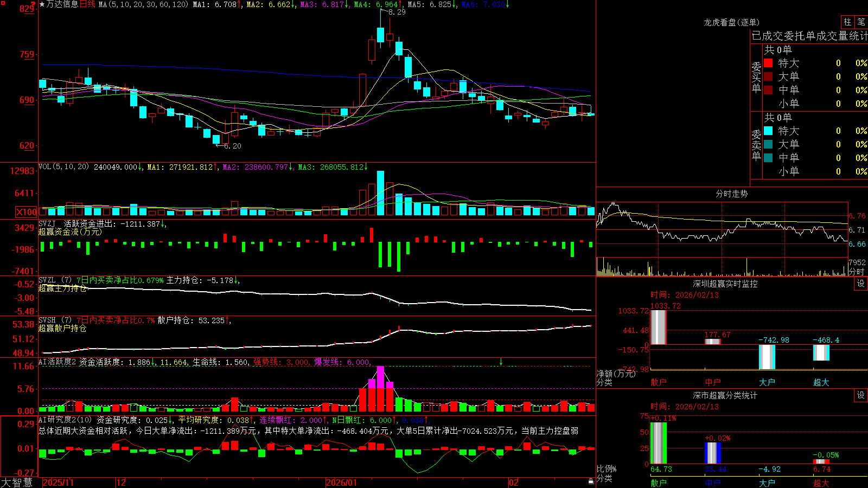The width and height of the screenshot is (868, 488).
Task: Click the 日线 period label
Action: point(87,4)
